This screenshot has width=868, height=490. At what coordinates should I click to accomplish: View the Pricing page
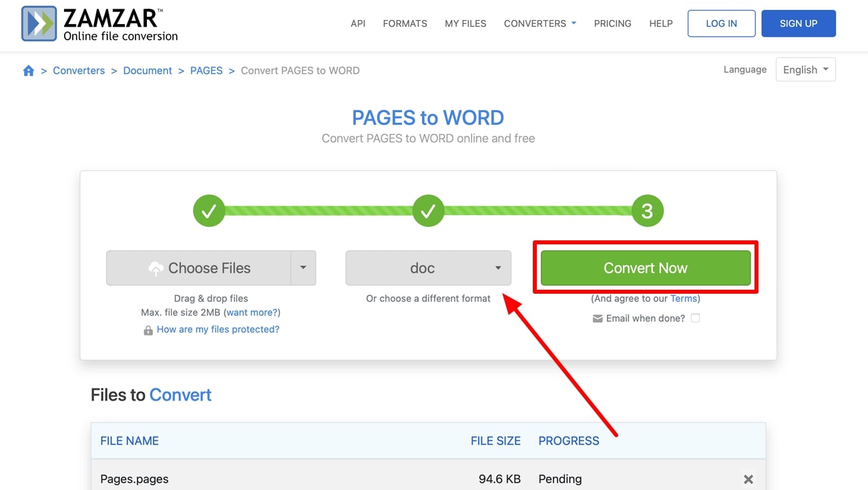pyautogui.click(x=612, y=23)
